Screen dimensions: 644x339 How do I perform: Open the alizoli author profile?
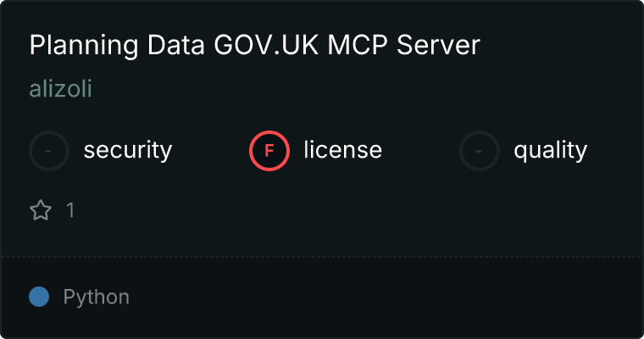click(60, 89)
